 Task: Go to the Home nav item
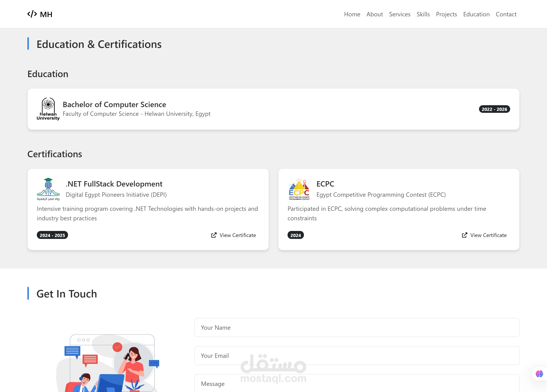(352, 14)
